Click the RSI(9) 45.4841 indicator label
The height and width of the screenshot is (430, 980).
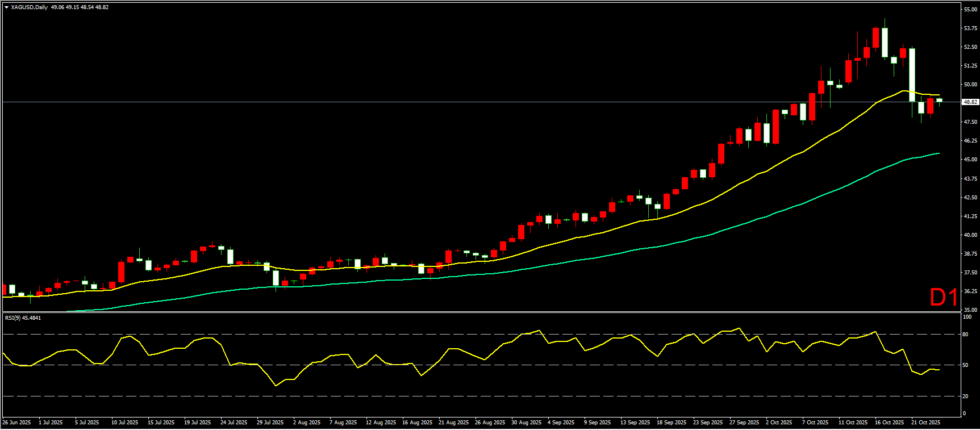click(23, 318)
